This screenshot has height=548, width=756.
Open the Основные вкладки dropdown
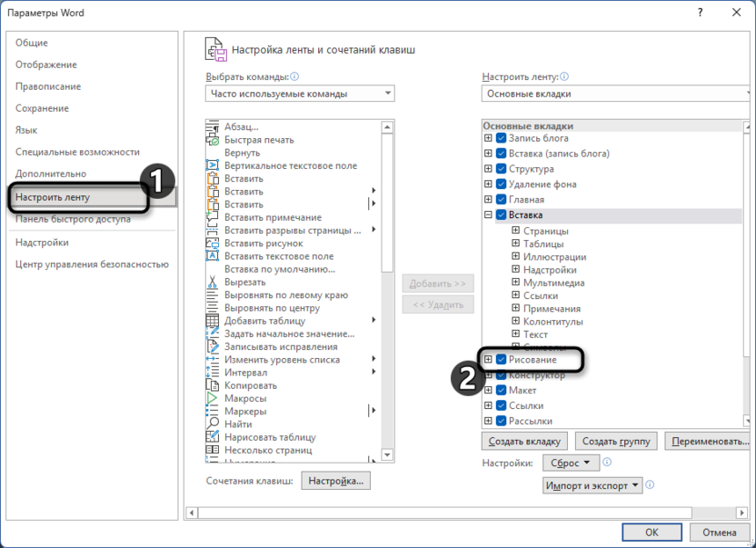point(617,94)
